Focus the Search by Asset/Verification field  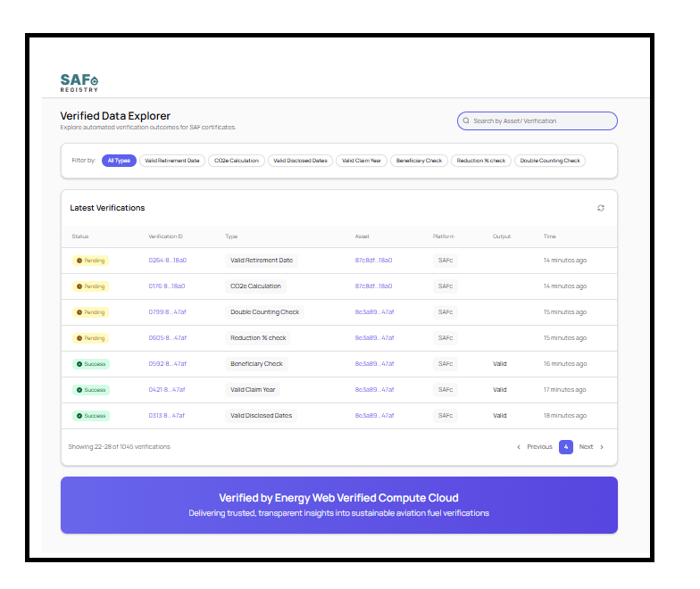tap(537, 121)
